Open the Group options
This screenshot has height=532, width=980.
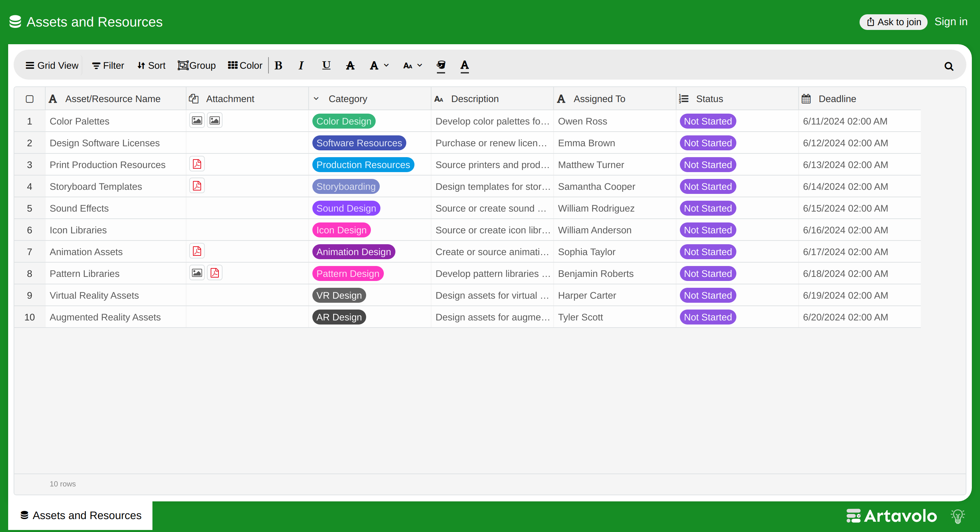coord(197,65)
